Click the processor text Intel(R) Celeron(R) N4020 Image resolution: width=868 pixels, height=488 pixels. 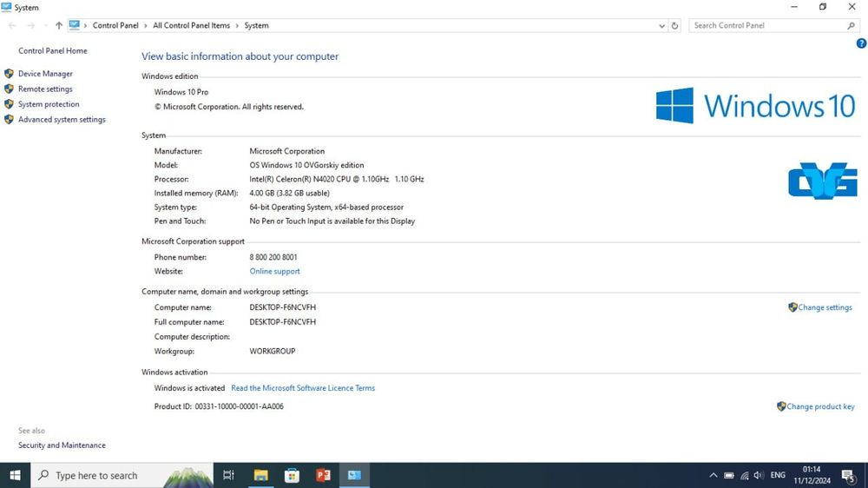[337, 180]
